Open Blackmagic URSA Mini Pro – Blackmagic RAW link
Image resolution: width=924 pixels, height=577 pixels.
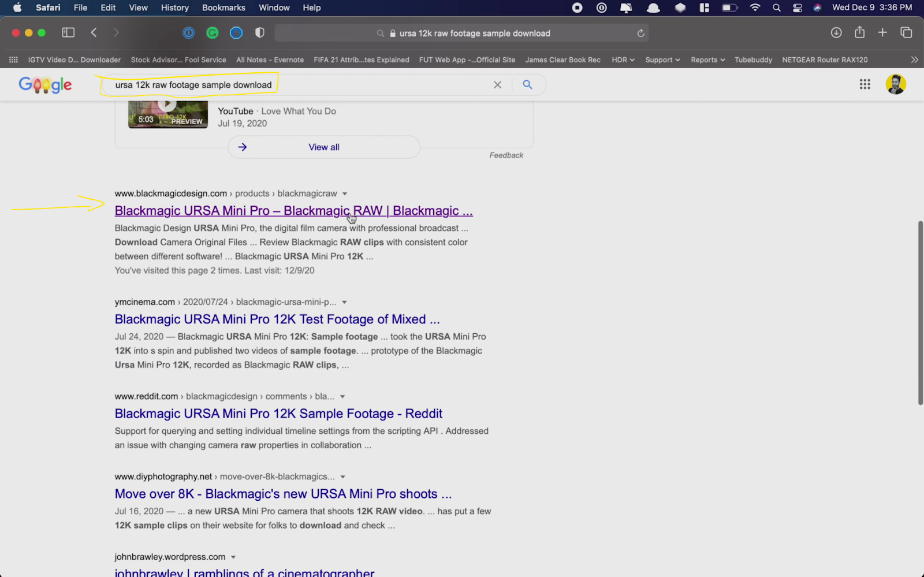(293, 211)
